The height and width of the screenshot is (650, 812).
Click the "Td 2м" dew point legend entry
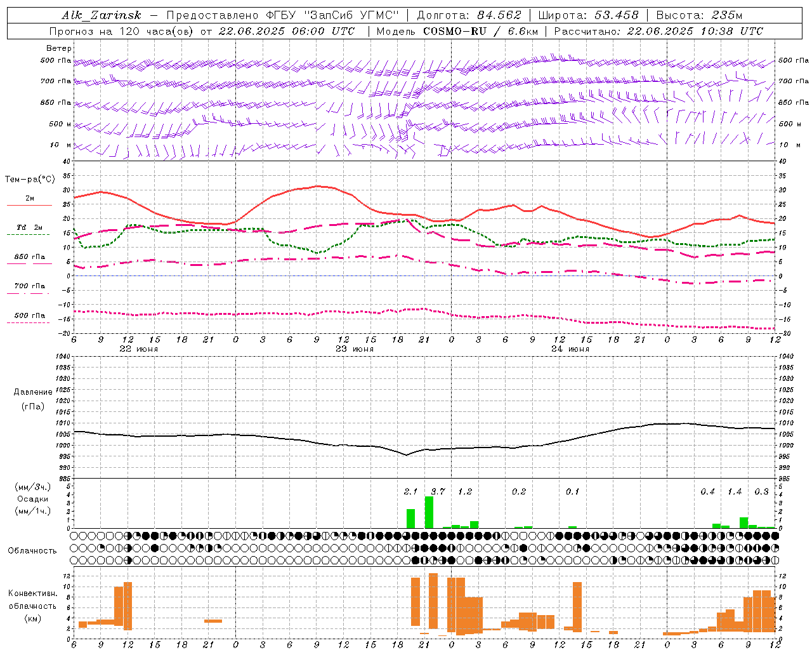(x=29, y=227)
